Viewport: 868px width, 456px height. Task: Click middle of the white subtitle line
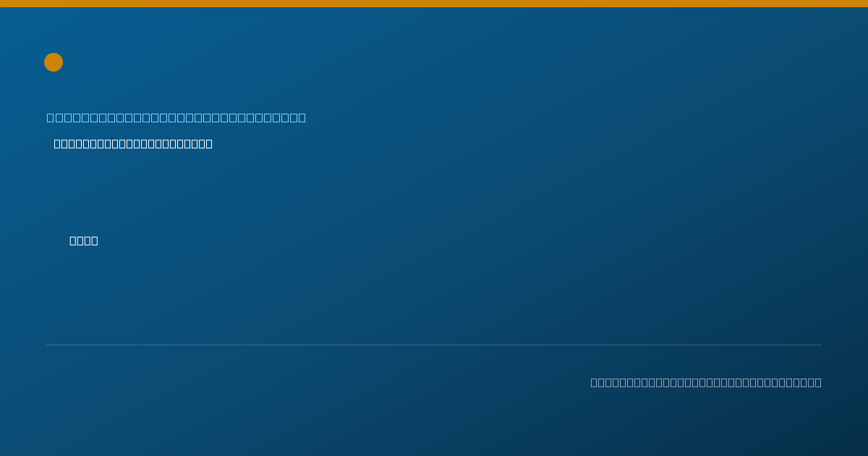click(x=133, y=144)
